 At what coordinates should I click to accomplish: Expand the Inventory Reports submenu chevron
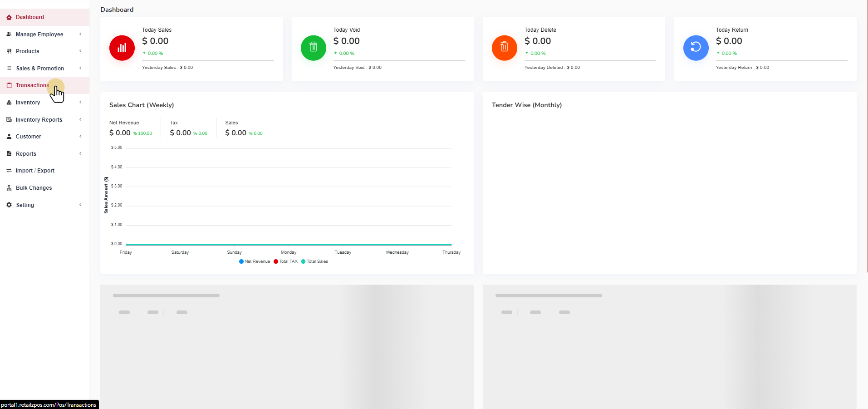[x=80, y=119]
